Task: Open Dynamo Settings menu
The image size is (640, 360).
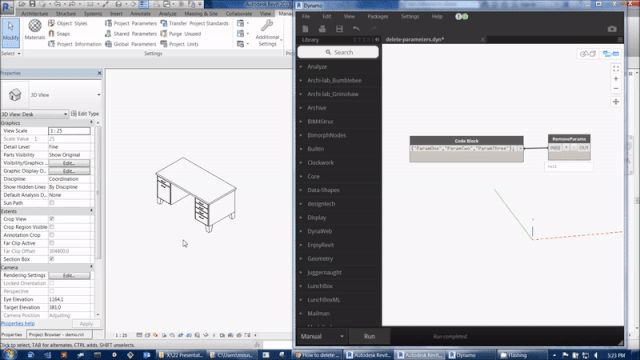Action: (409, 16)
